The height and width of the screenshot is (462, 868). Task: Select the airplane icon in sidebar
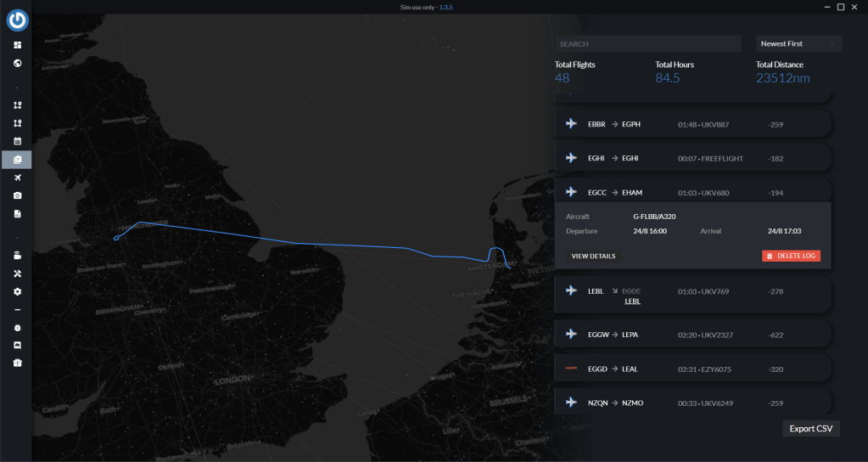pos(17,177)
